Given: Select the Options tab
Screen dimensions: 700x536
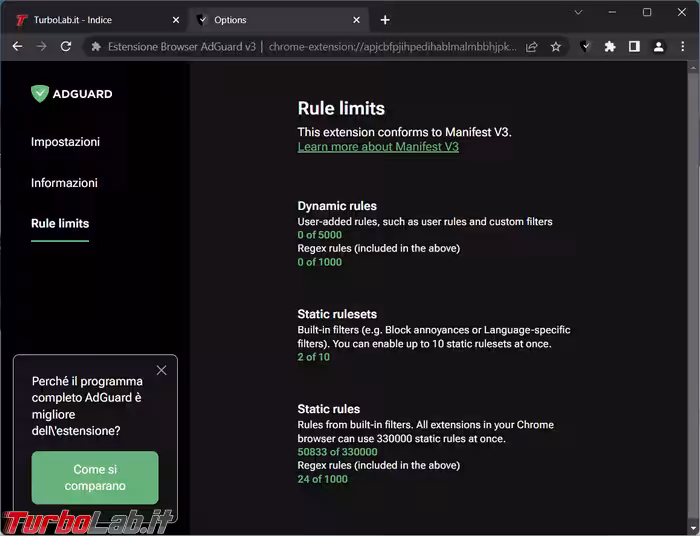Looking at the screenshot, I should point(277,20).
